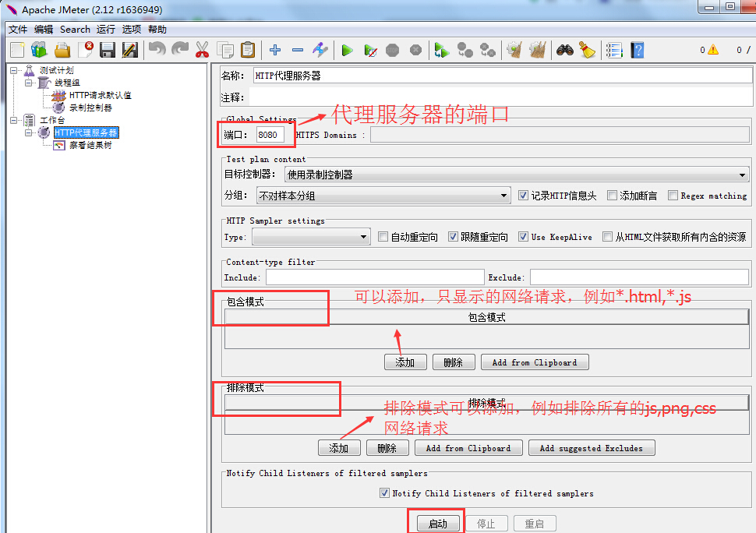This screenshot has height=533, width=756.
Task: Save the test plan with floppy icon
Action: pyautogui.click(x=108, y=50)
